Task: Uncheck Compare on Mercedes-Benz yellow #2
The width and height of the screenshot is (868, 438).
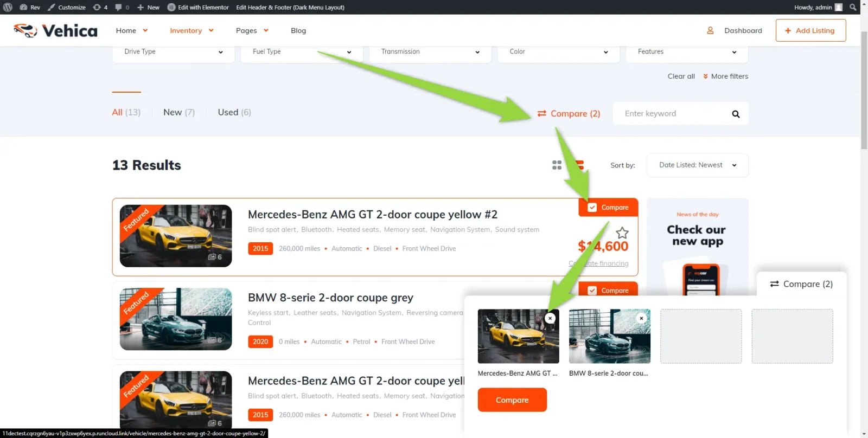Action: coord(592,207)
